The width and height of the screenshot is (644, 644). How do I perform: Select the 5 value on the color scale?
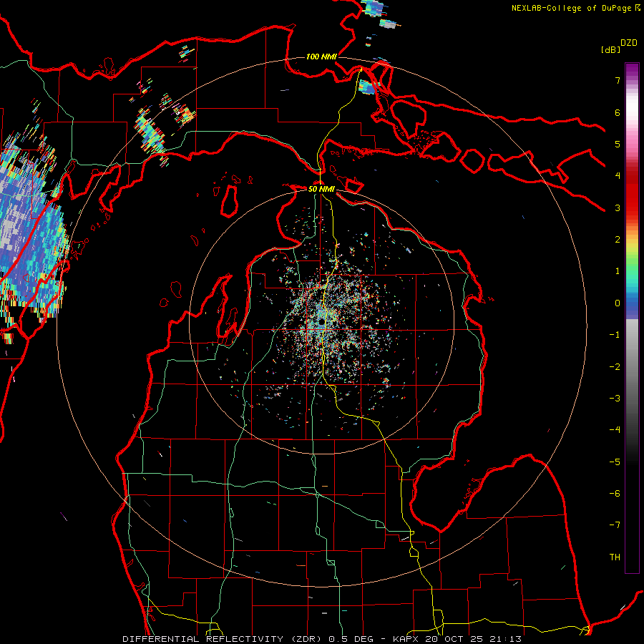[x=618, y=144]
